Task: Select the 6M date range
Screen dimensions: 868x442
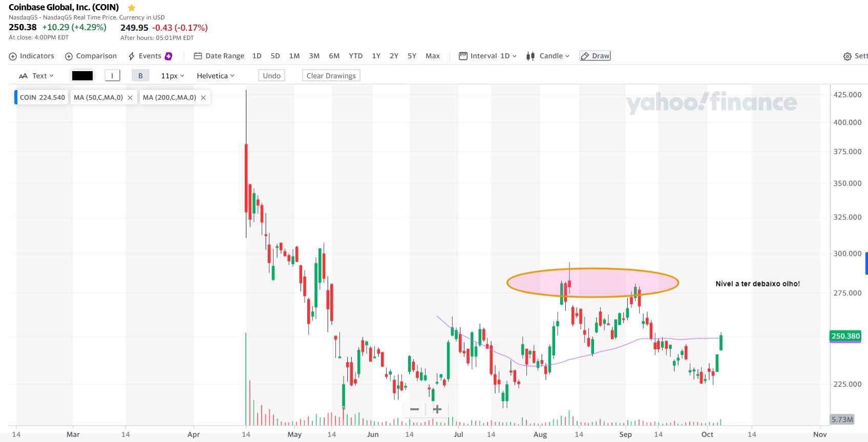Action: click(334, 56)
